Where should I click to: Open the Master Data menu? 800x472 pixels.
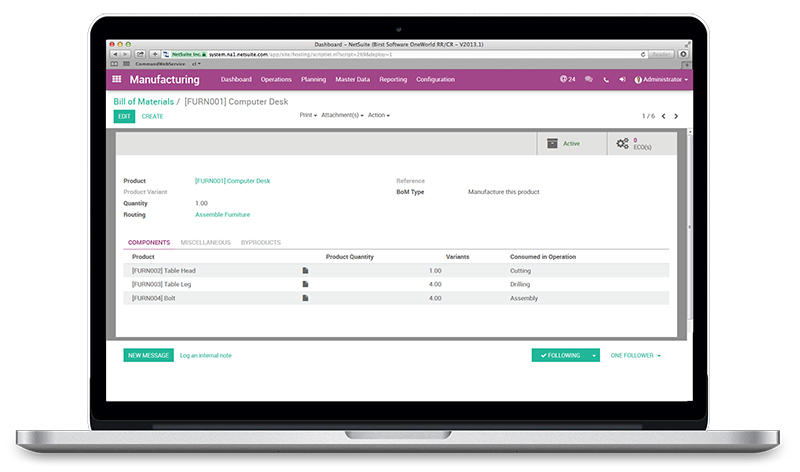(352, 79)
